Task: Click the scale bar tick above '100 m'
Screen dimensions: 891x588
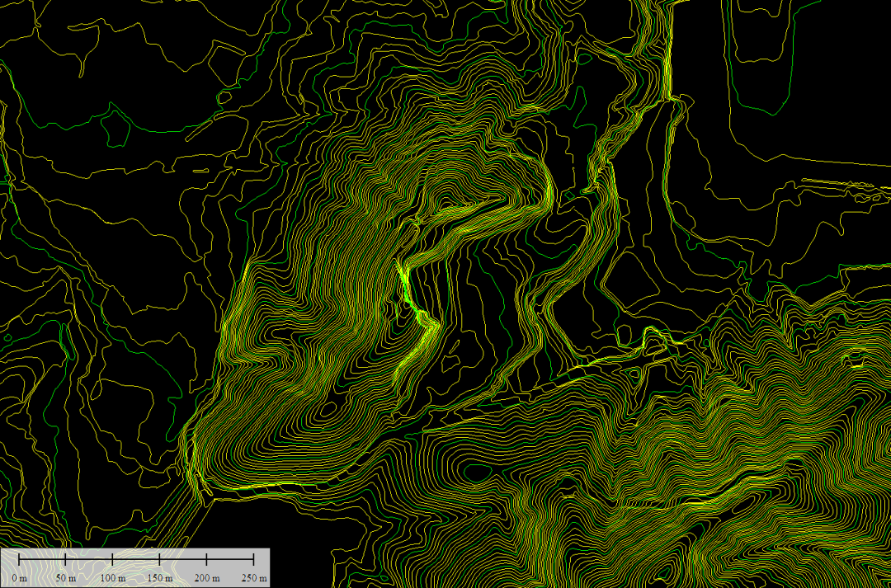Action: point(112,560)
